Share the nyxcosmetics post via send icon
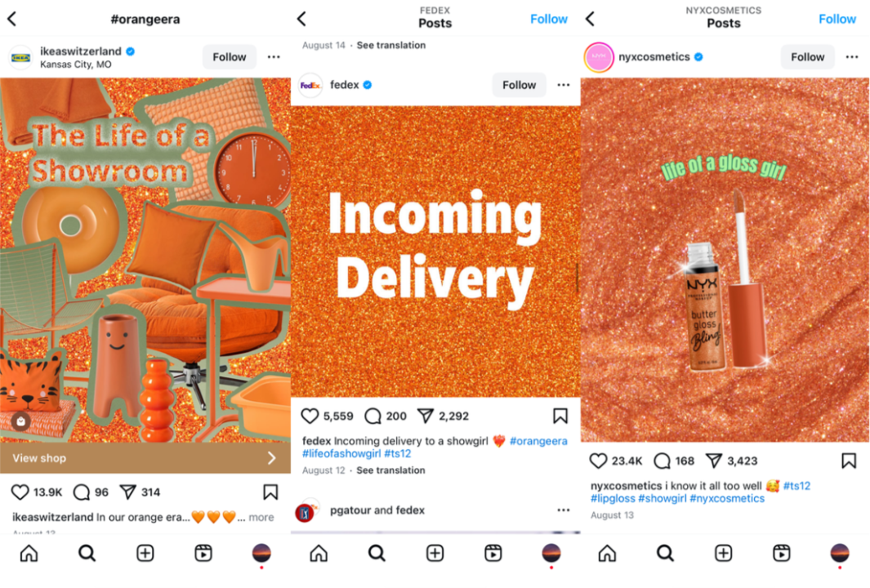Image resolution: width=870 pixels, height=588 pixels. coord(714,461)
